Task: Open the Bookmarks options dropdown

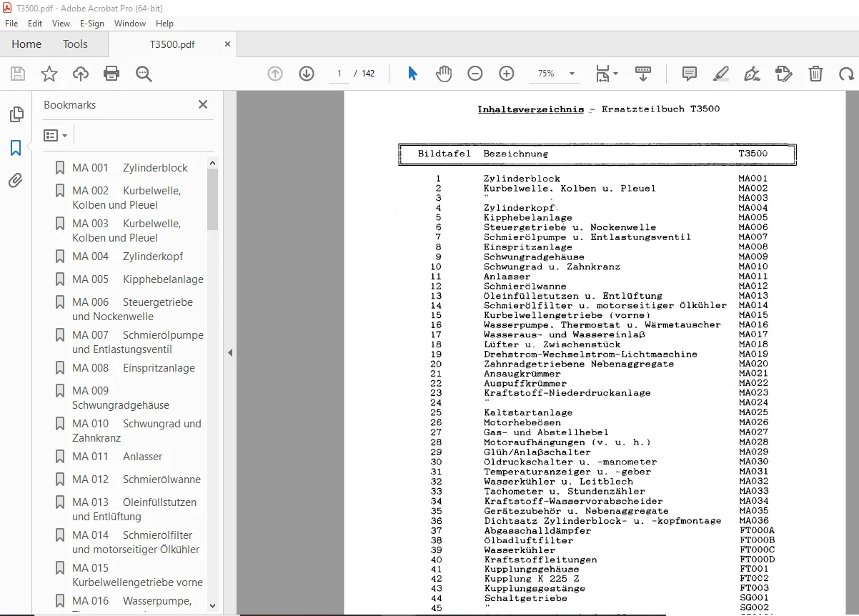Action: (56, 135)
